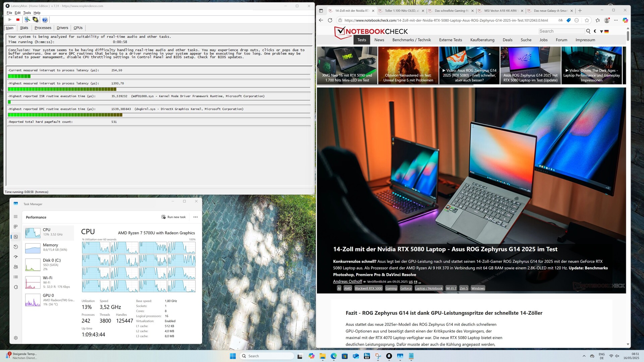644x362 pixels.
Task: Open the Tools menu in LatencyMon
Action: click(27, 13)
